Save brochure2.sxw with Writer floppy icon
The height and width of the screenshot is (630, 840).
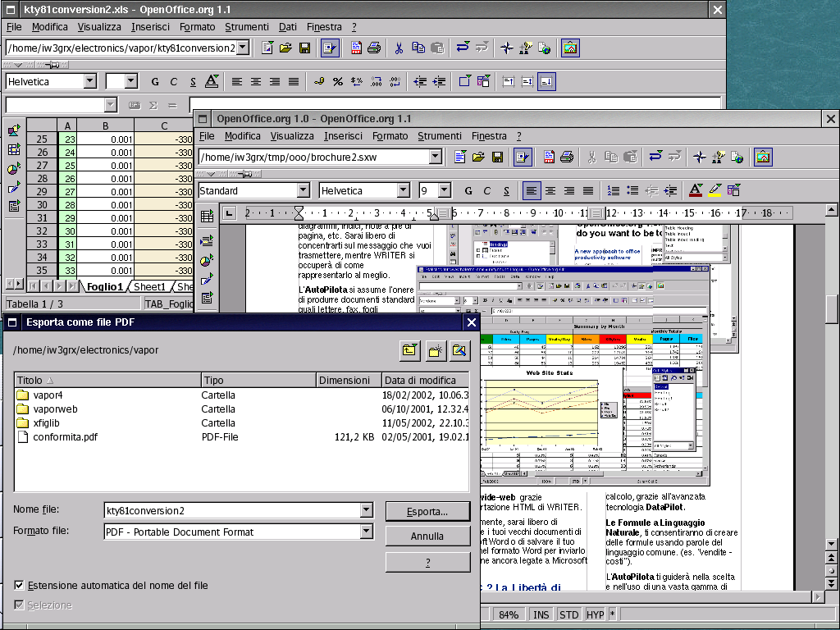tap(498, 157)
